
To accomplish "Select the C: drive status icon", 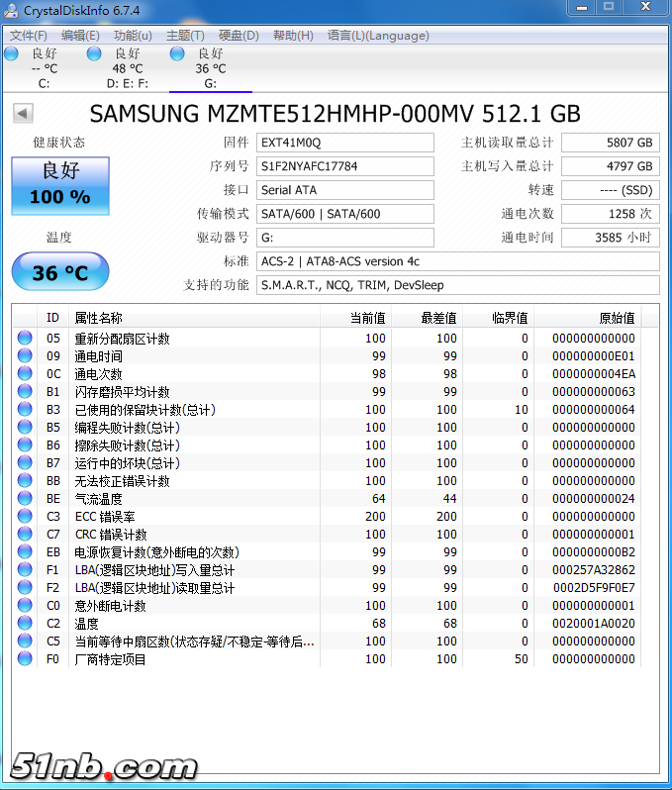I will (x=12, y=53).
